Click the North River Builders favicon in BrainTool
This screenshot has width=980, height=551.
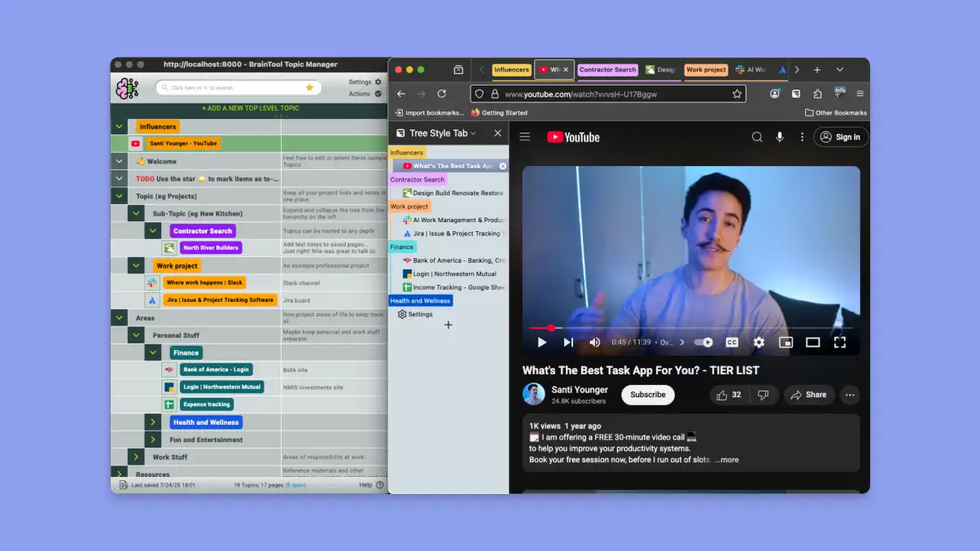169,247
